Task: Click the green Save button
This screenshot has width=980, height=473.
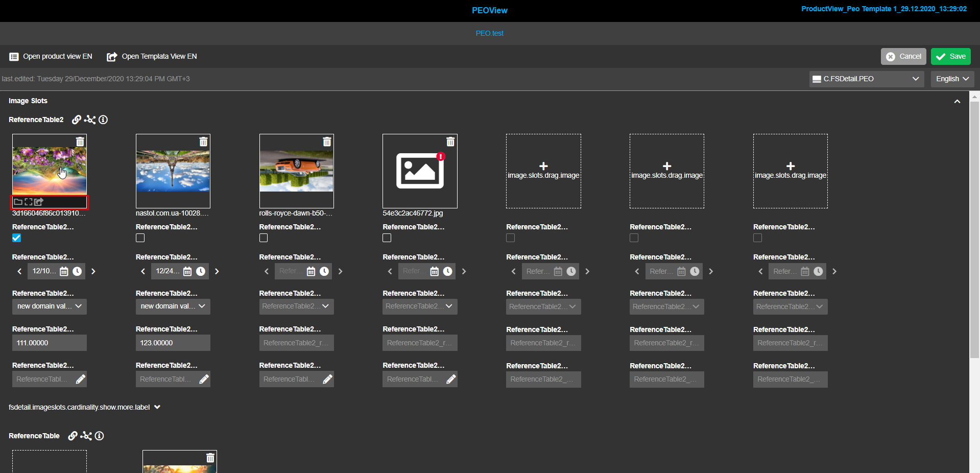Action: pos(950,56)
